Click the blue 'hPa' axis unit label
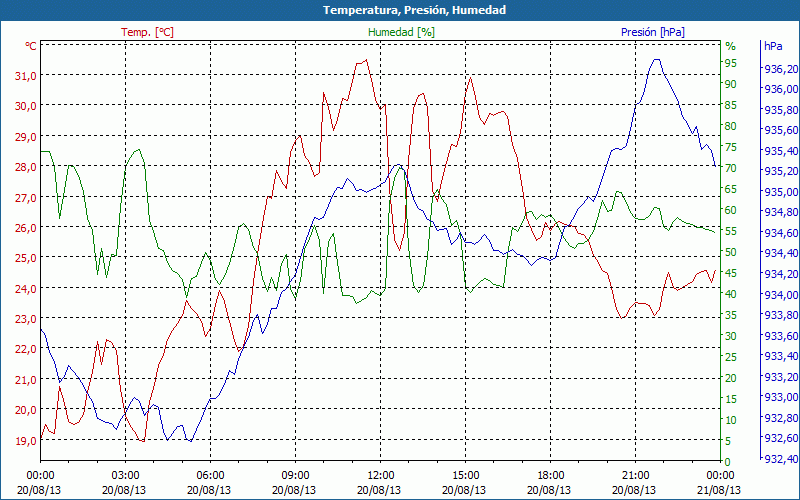The image size is (800, 500). [773, 46]
